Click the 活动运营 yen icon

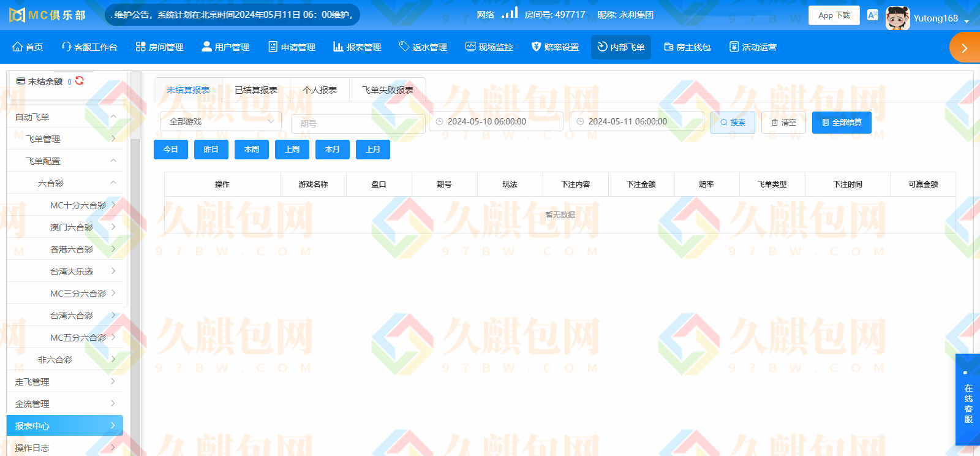[734, 47]
